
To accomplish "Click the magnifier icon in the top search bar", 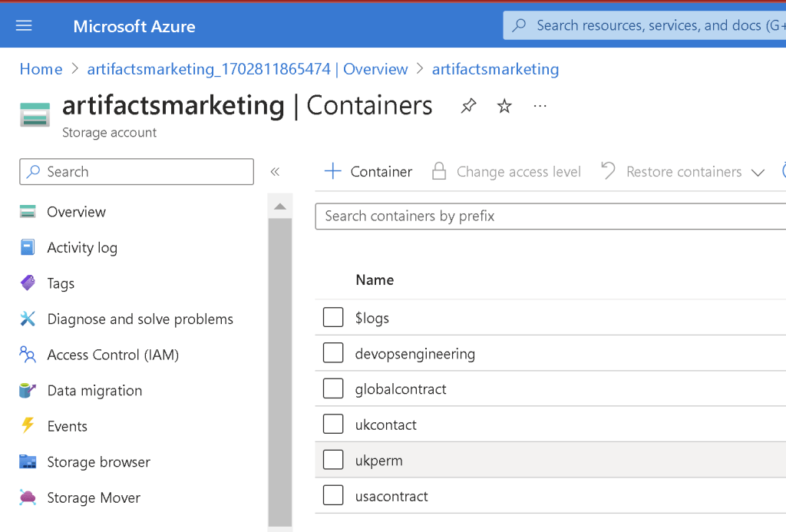I will (x=520, y=25).
